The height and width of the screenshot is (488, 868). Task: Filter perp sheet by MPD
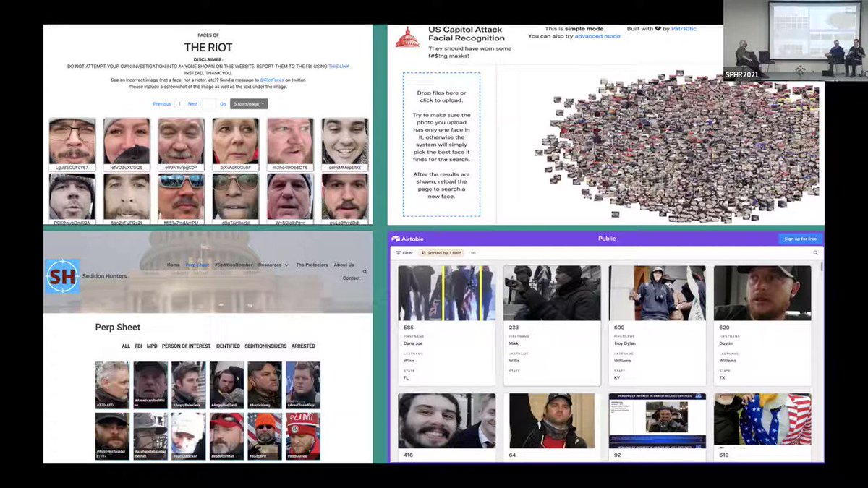[x=152, y=346]
